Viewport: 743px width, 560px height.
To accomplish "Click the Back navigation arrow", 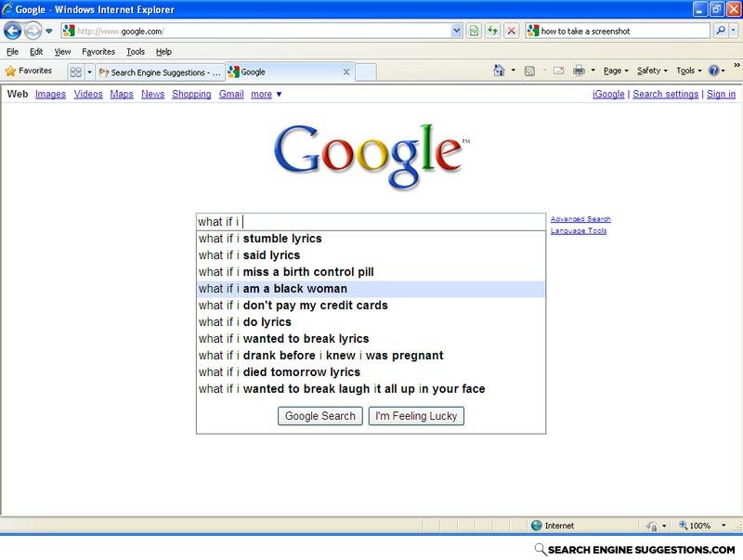I will (x=12, y=32).
